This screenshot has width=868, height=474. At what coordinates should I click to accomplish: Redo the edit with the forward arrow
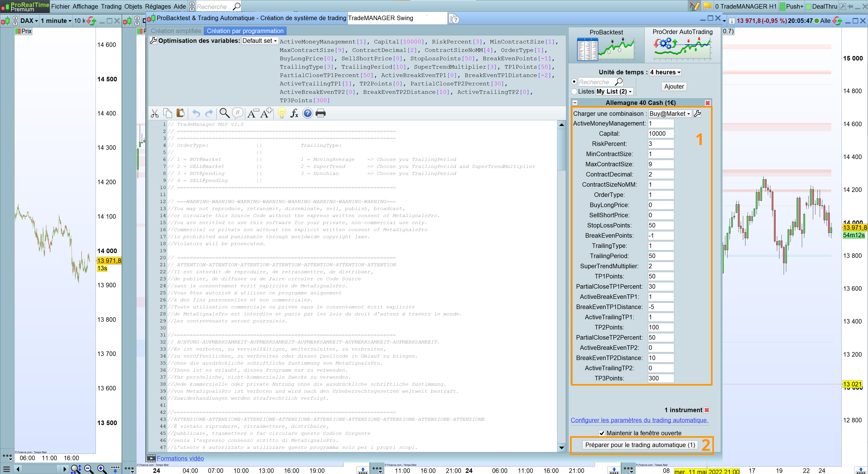pos(209,114)
